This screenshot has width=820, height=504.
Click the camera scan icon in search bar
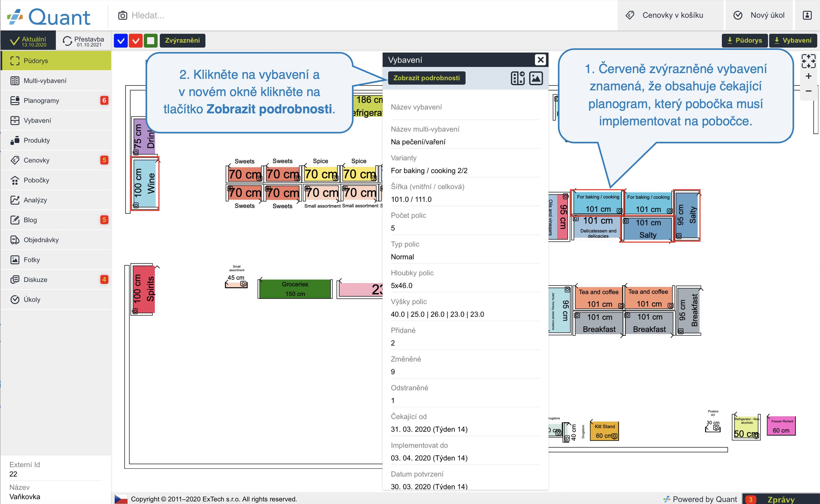pos(122,15)
